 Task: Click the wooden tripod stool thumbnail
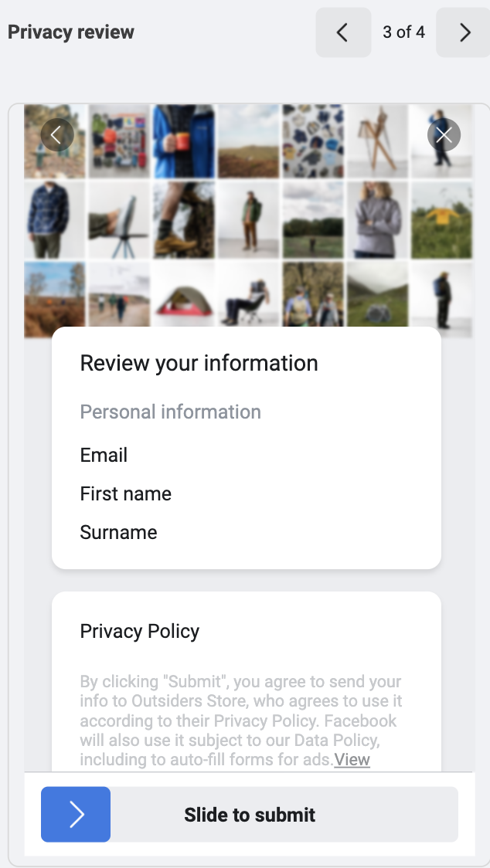tap(376, 141)
